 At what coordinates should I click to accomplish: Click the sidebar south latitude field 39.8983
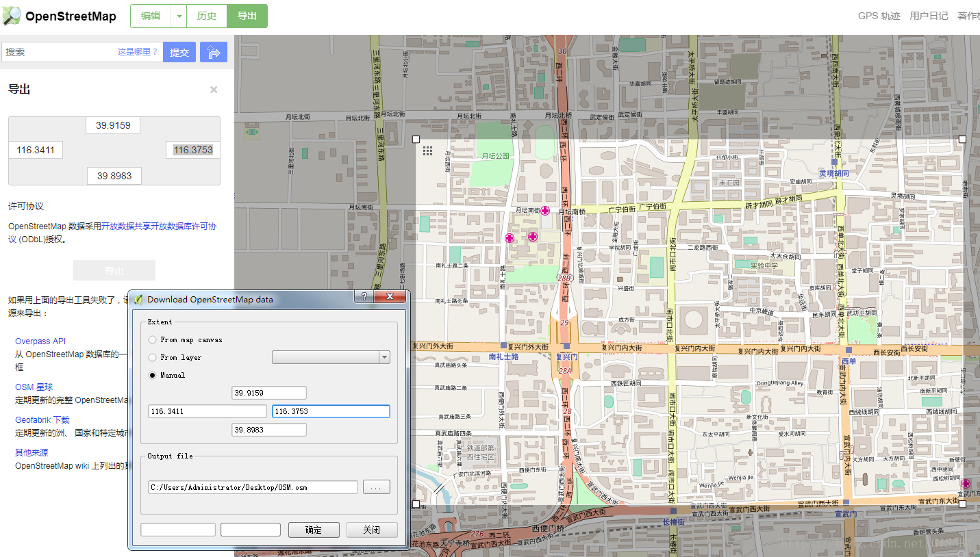114,176
